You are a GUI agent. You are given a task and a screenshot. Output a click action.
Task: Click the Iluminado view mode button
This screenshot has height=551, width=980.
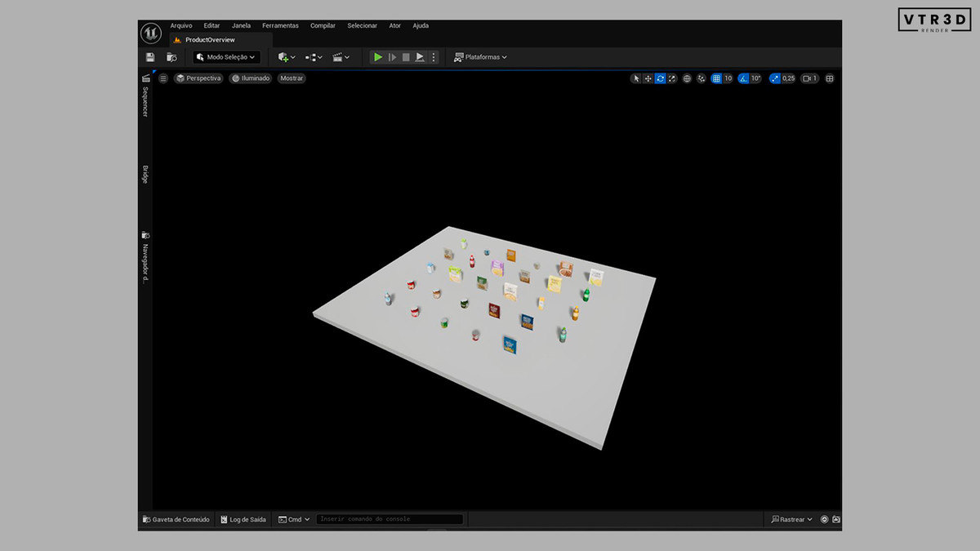coord(250,78)
